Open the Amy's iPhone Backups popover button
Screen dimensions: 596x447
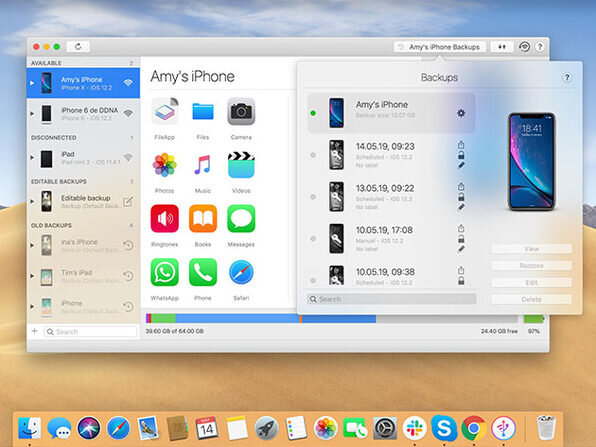pos(439,47)
